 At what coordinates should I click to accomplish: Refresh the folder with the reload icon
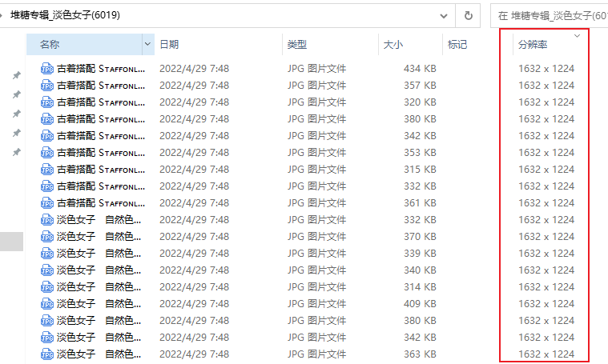tap(468, 15)
